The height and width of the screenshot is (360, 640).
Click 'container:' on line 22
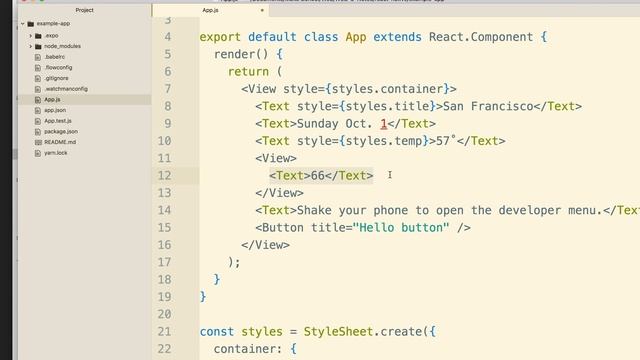[248, 349]
